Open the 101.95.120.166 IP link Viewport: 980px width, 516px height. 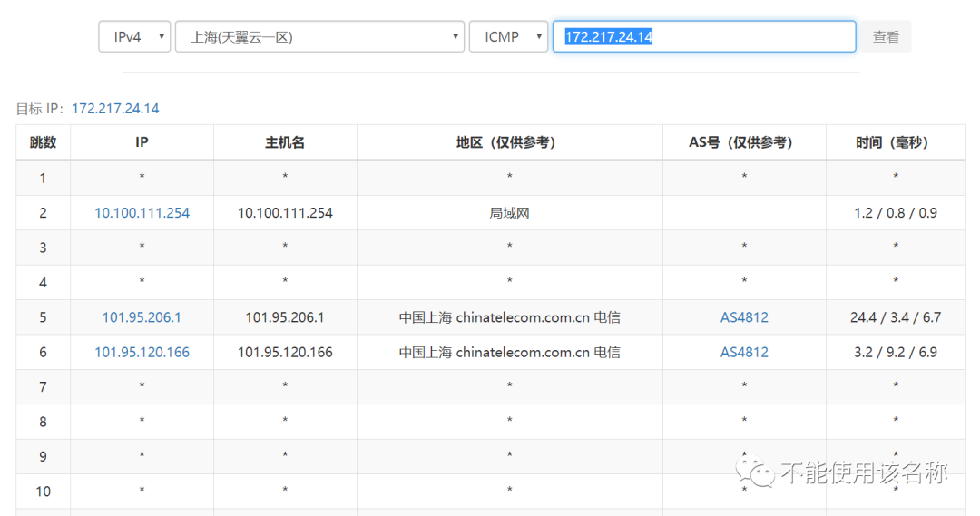click(142, 352)
